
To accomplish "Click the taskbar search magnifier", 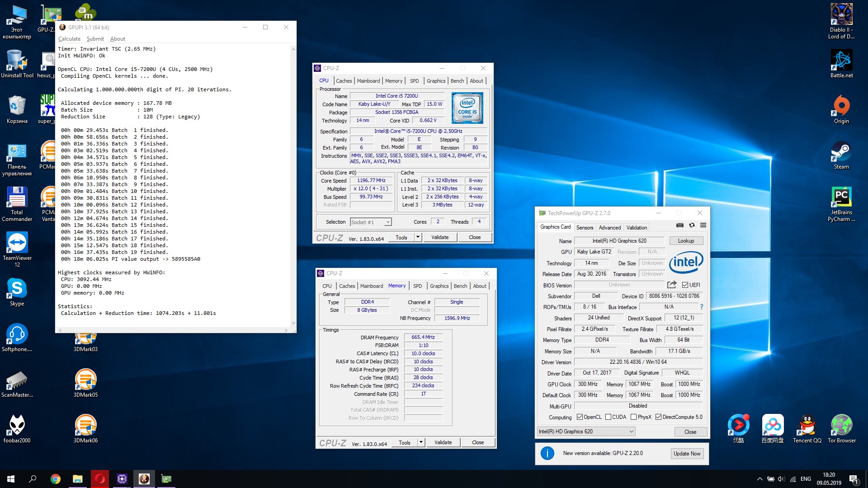I will 33,479.
